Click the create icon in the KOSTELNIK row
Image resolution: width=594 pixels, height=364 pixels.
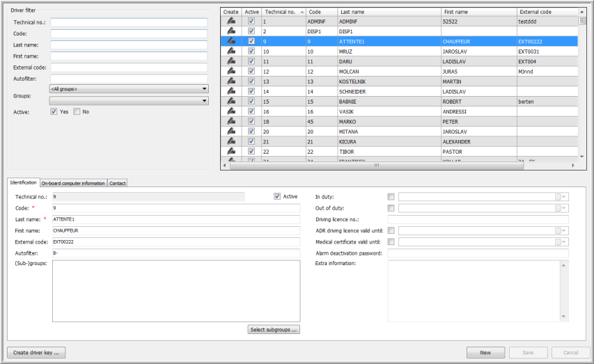[x=230, y=81]
